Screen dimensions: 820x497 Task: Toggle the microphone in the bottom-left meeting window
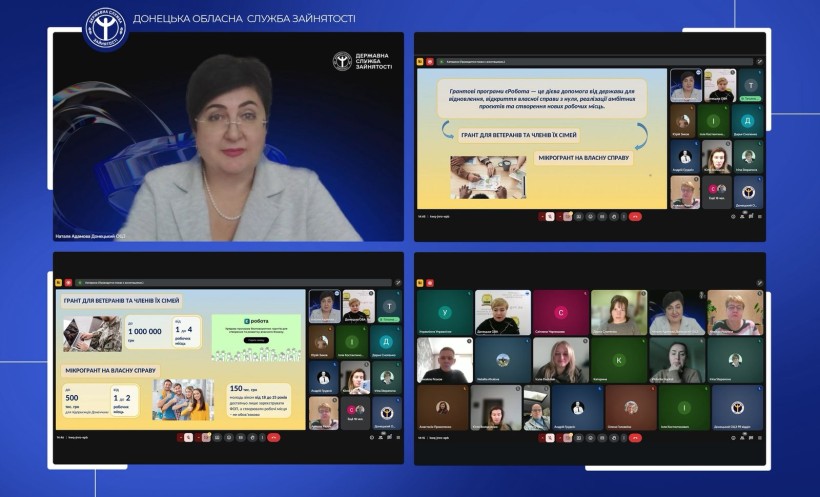coord(190,437)
